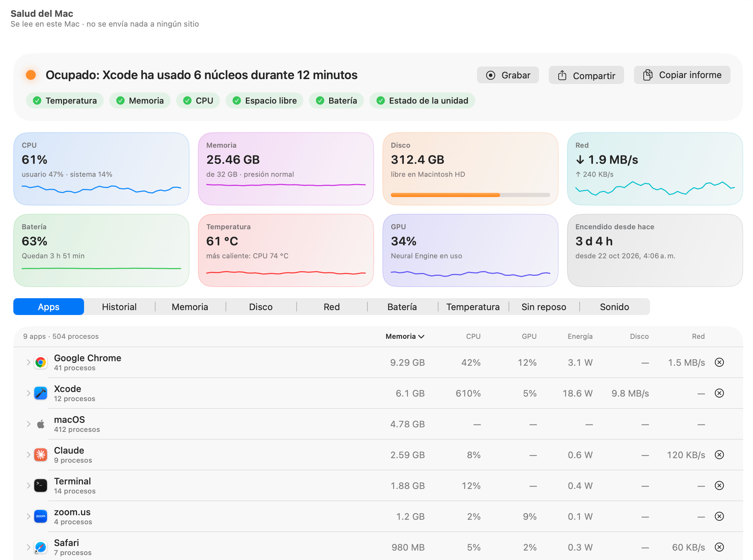
Task: Click the Terminal app icon
Action: click(x=41, y=486)
